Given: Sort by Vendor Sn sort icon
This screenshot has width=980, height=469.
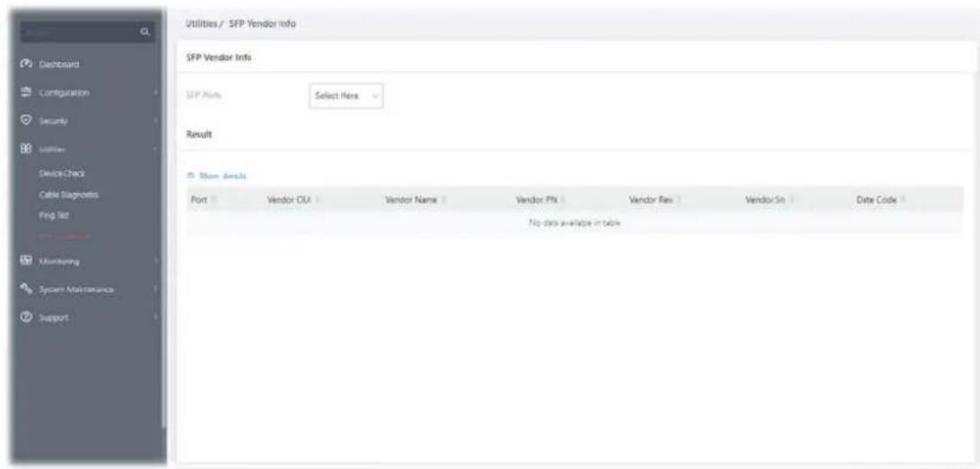Looking at the screenshot, I should click(792, 200).
